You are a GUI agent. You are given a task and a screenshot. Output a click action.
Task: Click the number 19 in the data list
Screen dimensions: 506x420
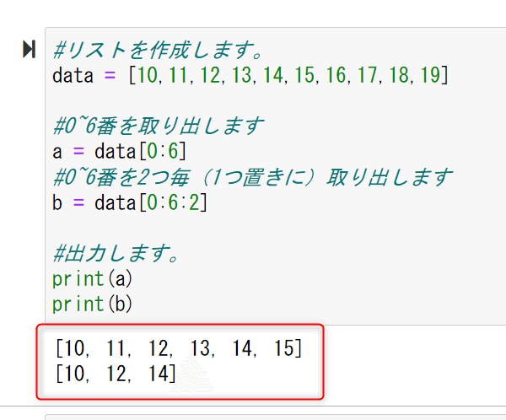point(430,75)
